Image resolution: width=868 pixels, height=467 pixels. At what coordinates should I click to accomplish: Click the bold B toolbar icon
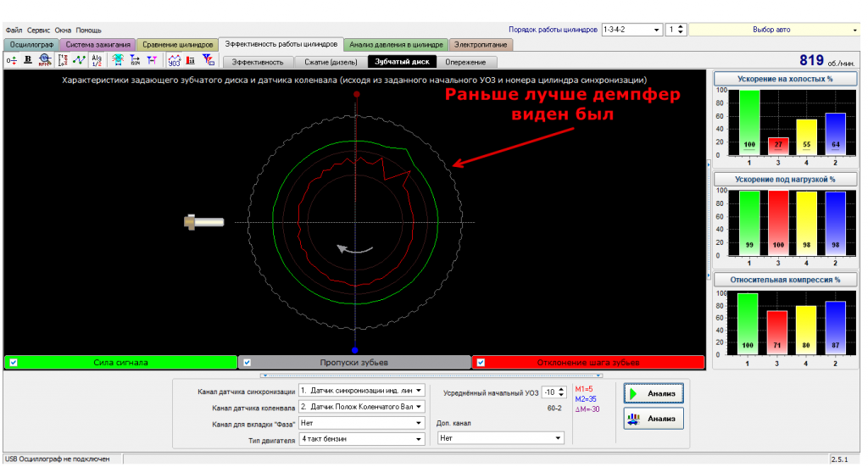28,60
